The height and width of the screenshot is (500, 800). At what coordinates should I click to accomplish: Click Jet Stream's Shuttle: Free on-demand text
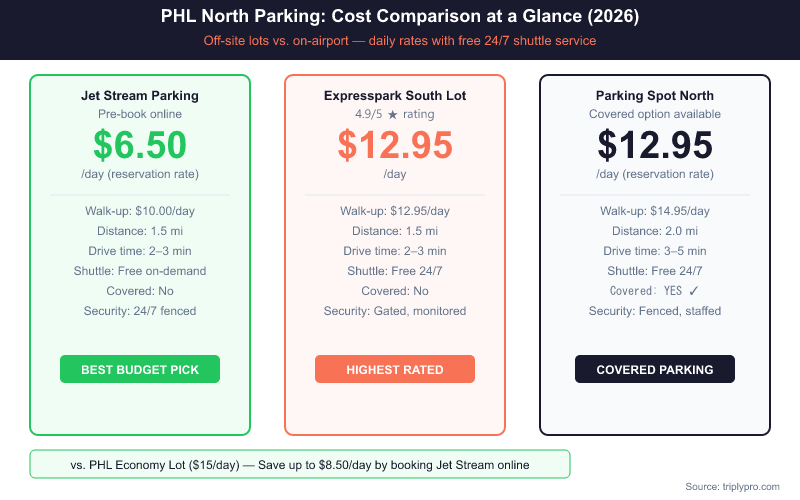pyautogui.click(x=140, y=271)
